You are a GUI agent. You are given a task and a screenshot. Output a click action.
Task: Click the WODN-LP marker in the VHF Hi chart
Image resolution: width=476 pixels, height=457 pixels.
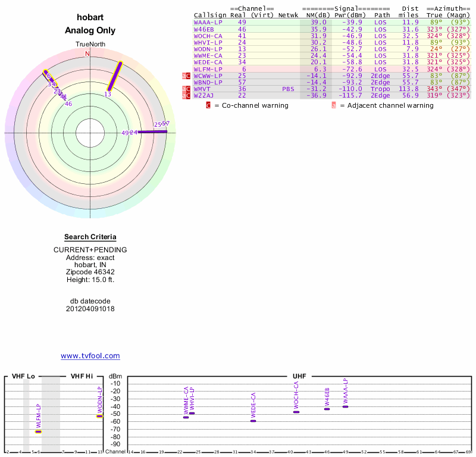point(99,417)
